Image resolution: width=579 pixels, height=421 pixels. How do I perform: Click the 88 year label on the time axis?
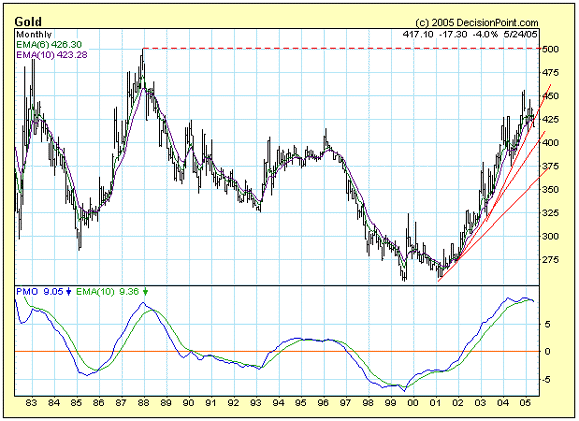(143, 402)
